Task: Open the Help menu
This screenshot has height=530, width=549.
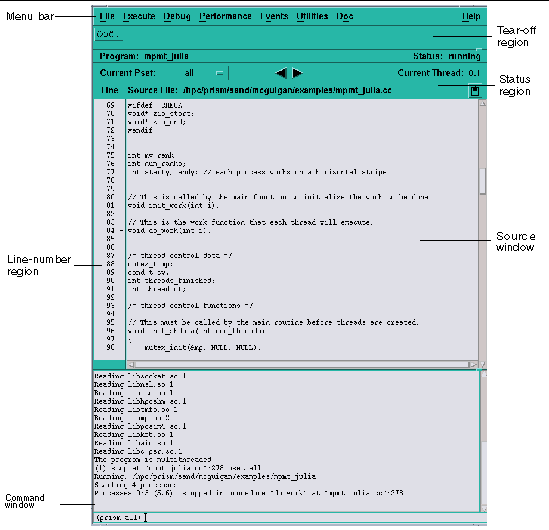Action: click(x=471, y=16)
